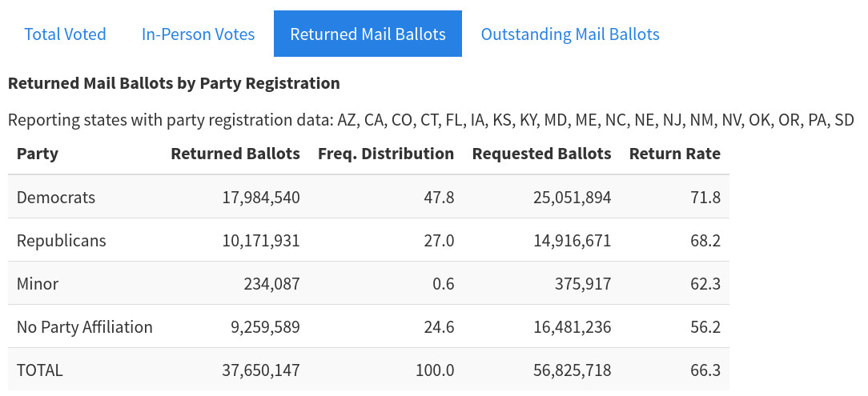Click the Requested Ballots column header
Image resolution: width=868 pixels, height=396 pixels.
tap(541, 154)
